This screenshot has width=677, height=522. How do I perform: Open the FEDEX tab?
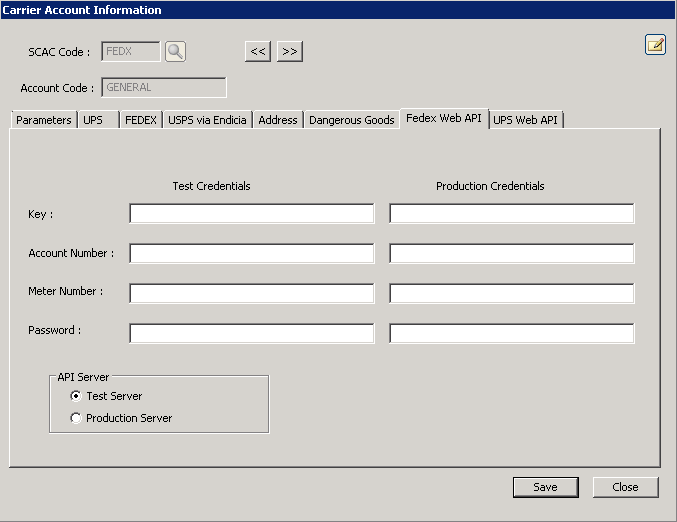[141, 120]
